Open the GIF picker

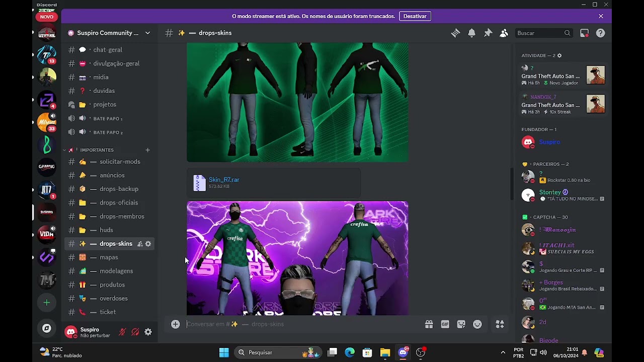(x=445, y=324)
